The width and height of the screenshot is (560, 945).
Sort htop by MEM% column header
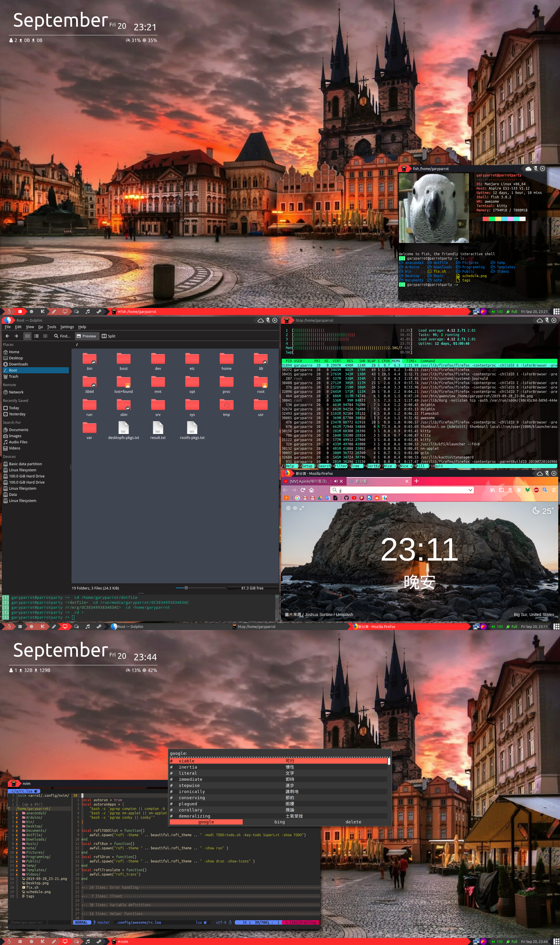tap(395, 361)
